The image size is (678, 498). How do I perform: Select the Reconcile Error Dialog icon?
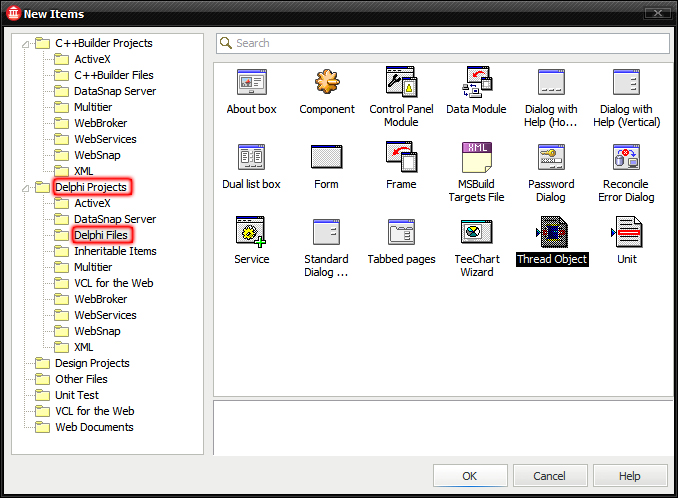(626, 156)
